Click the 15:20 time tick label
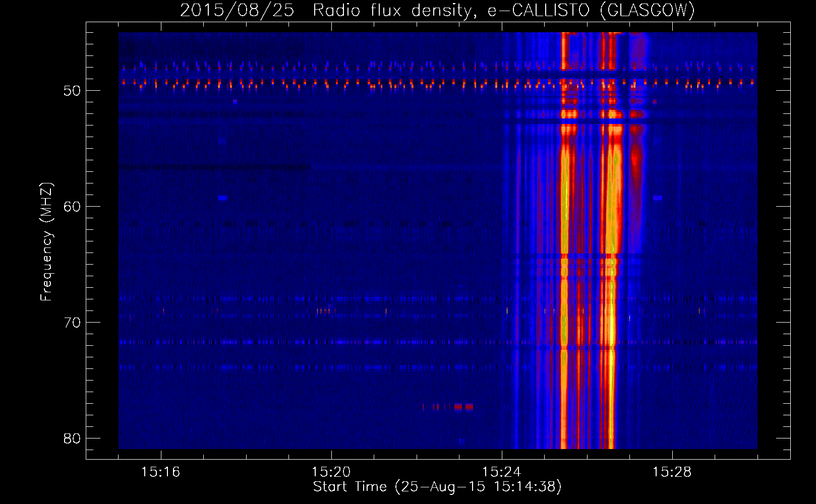The image size is (816, 504). click(x=331, y=472)
